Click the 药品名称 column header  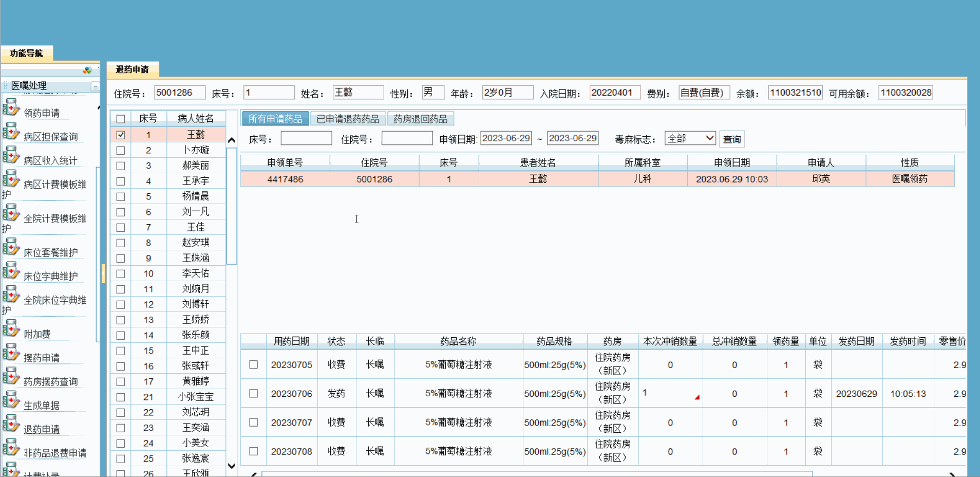point(459,341)
